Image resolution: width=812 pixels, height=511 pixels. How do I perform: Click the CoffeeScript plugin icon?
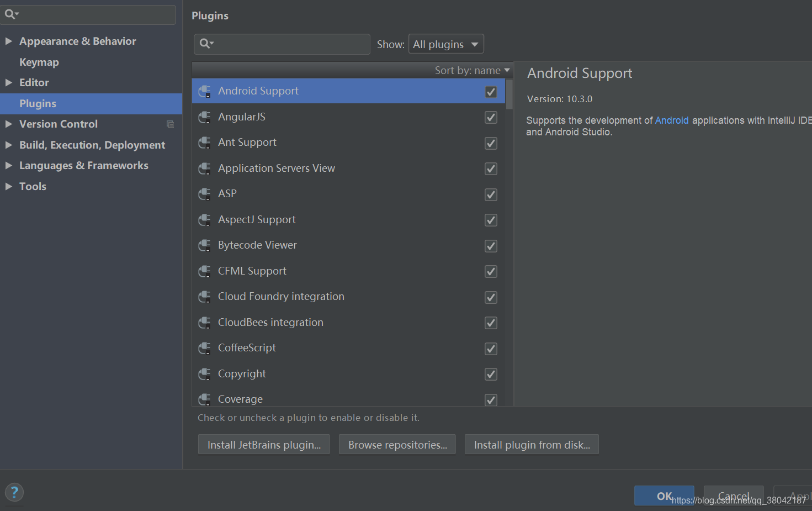[x=204, y=348]
